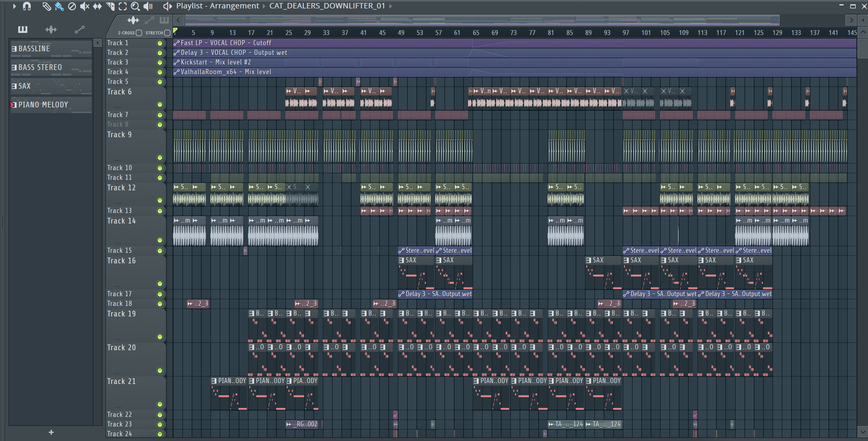Viewport: 868px width, 441px height.
Task: Show pattern clips in picker panel
Action: pos(23,30)
